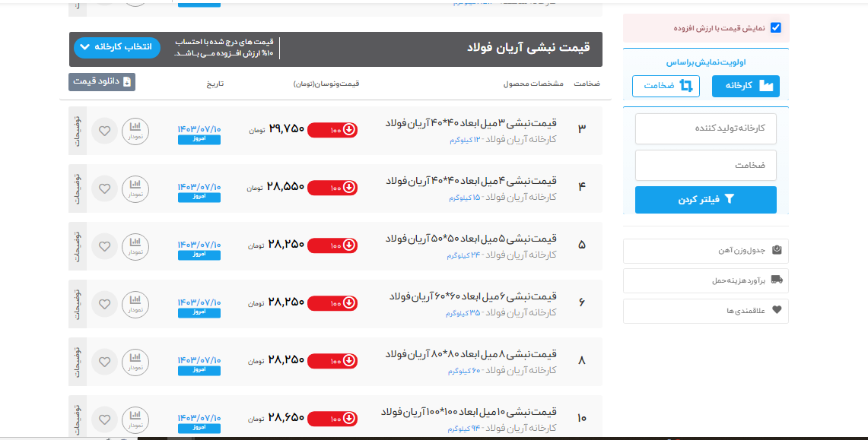Toggle the show price with value added checkbox
This screenshot has height=440, width=868.
tap(775, 28)
